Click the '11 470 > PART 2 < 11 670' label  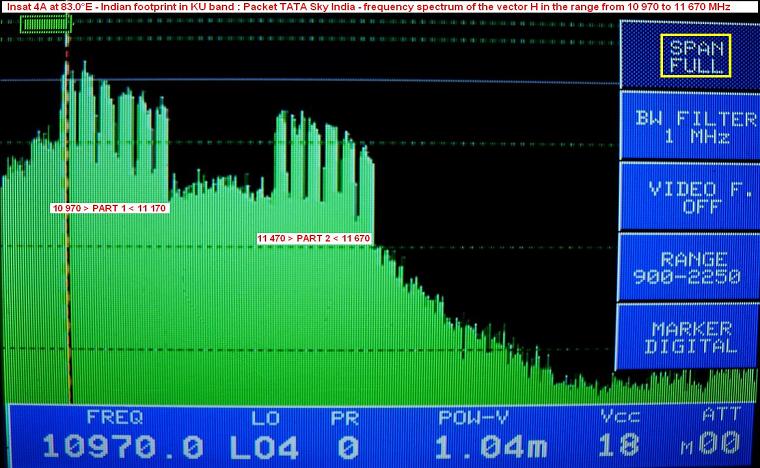point(314,238)
